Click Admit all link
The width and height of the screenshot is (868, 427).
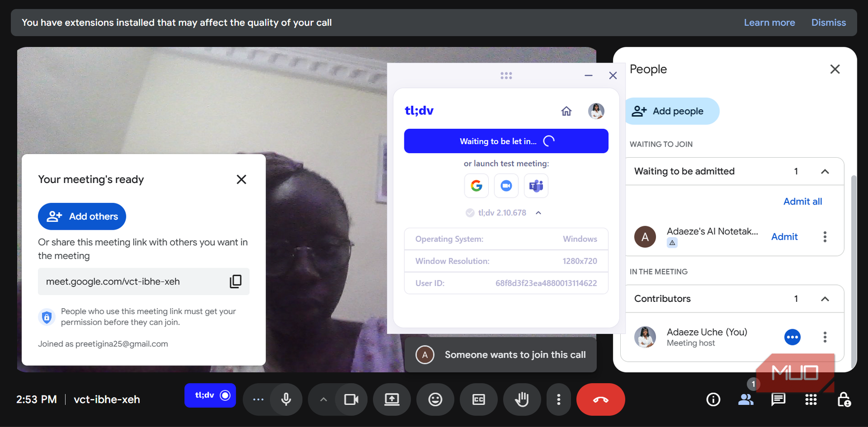[x=803, y=201]
